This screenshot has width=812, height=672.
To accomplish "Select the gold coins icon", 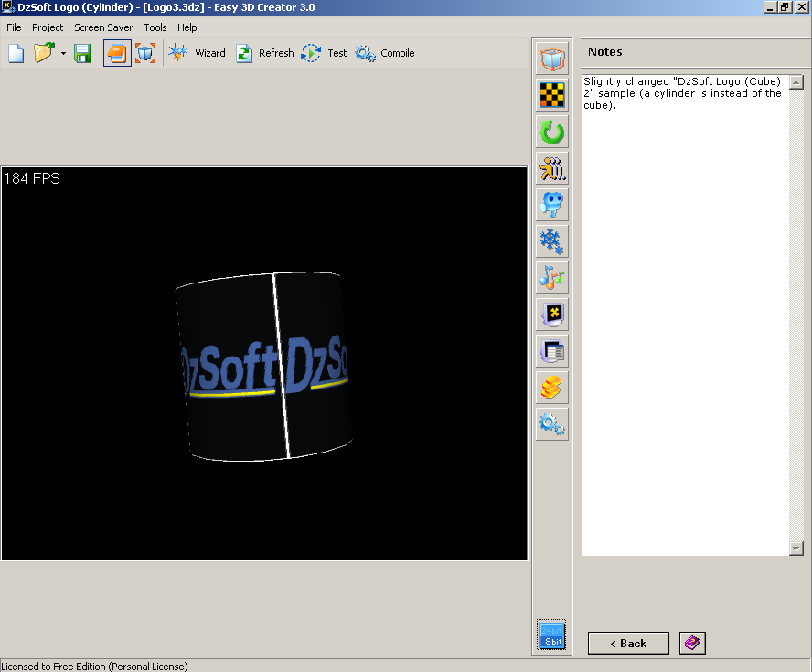I will point(552,388).
